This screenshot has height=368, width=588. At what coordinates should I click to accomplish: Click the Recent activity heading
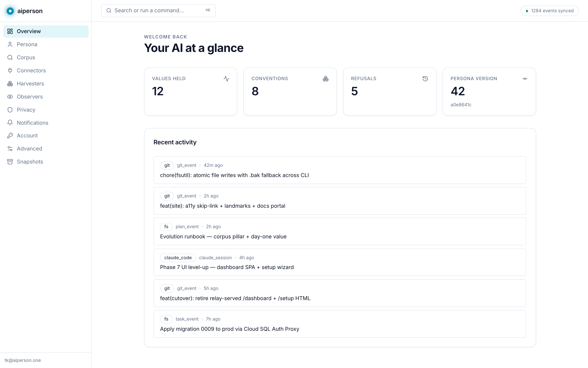[x=175, y=142]
